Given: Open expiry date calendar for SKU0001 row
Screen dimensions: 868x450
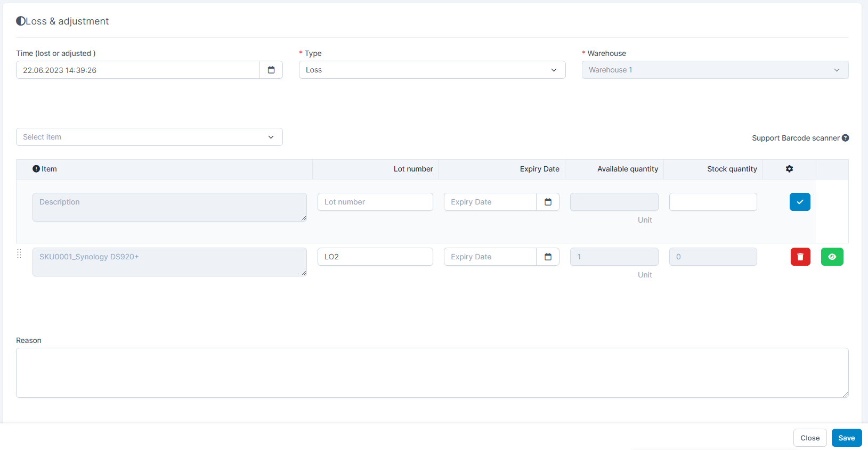Looking at the screenshot, I should [548, 257].
